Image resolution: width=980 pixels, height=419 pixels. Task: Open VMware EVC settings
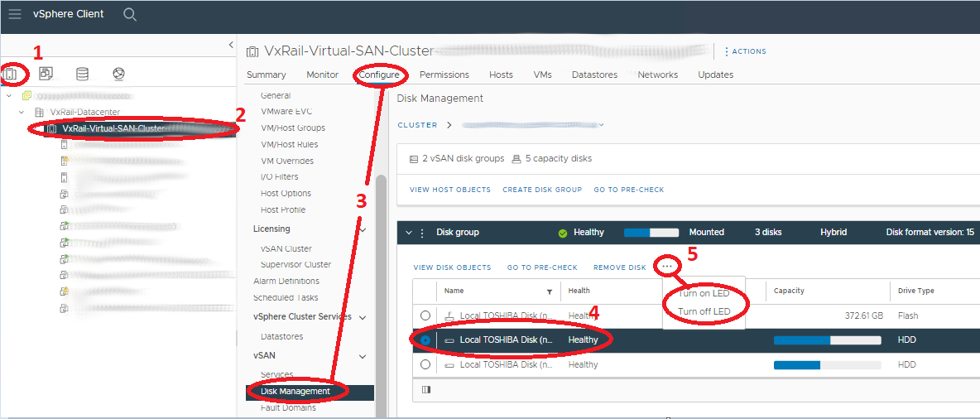[x=286, y=111]
